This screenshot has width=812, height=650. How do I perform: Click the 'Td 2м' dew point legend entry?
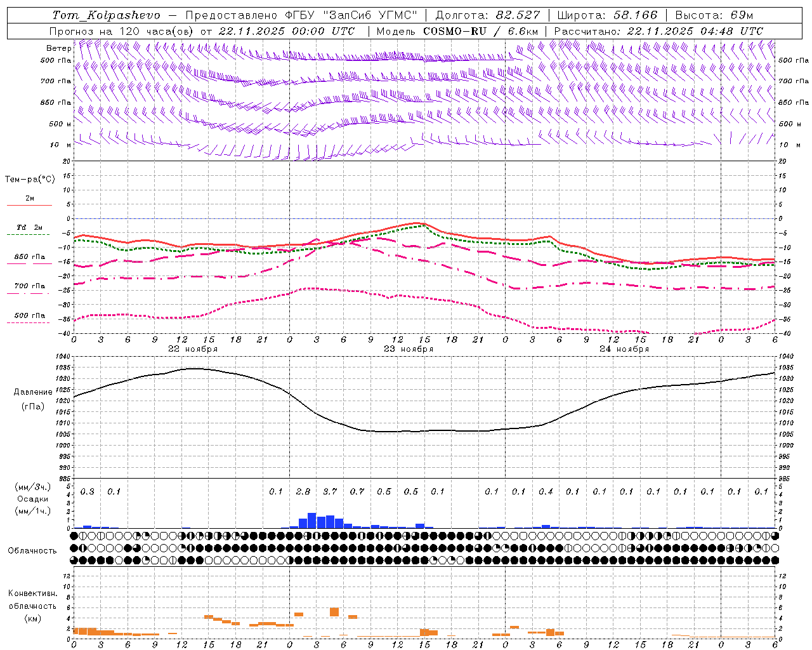point(30,227)
